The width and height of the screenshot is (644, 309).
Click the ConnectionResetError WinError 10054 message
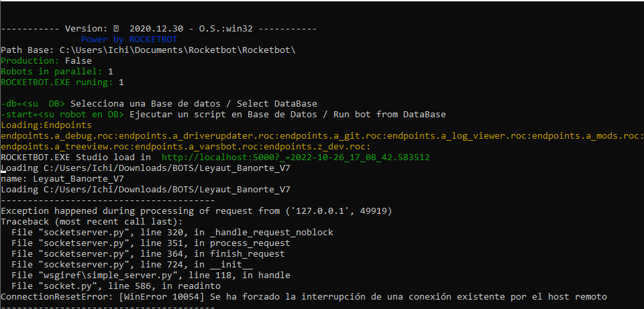(303, 297)
